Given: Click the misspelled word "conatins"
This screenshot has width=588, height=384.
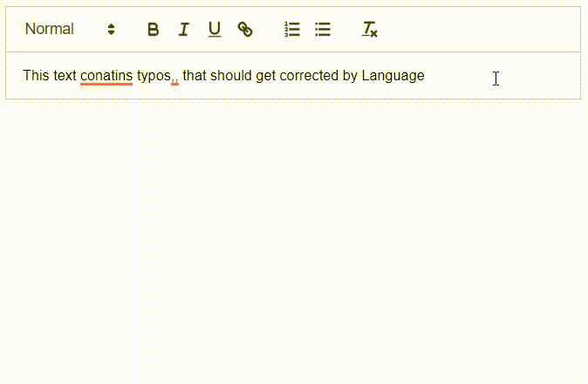Looking at the screenshot, I should click(106, 76).
